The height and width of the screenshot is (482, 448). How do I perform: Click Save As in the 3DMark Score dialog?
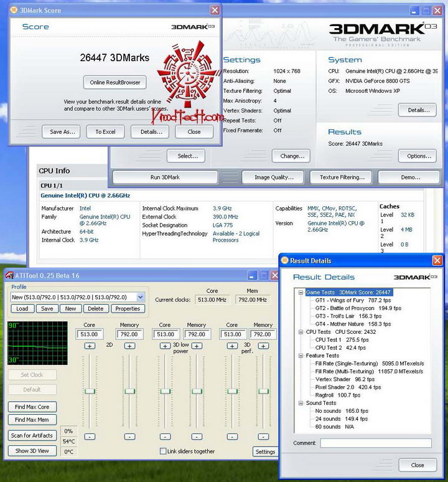coord(61,131)
